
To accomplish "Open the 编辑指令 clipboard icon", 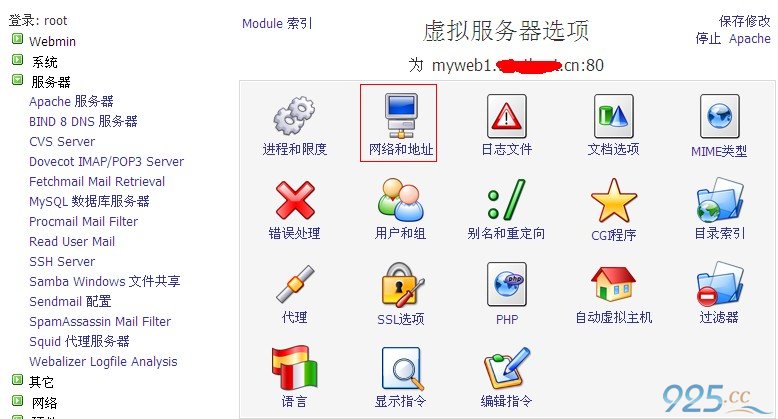I will pos(507,368).
